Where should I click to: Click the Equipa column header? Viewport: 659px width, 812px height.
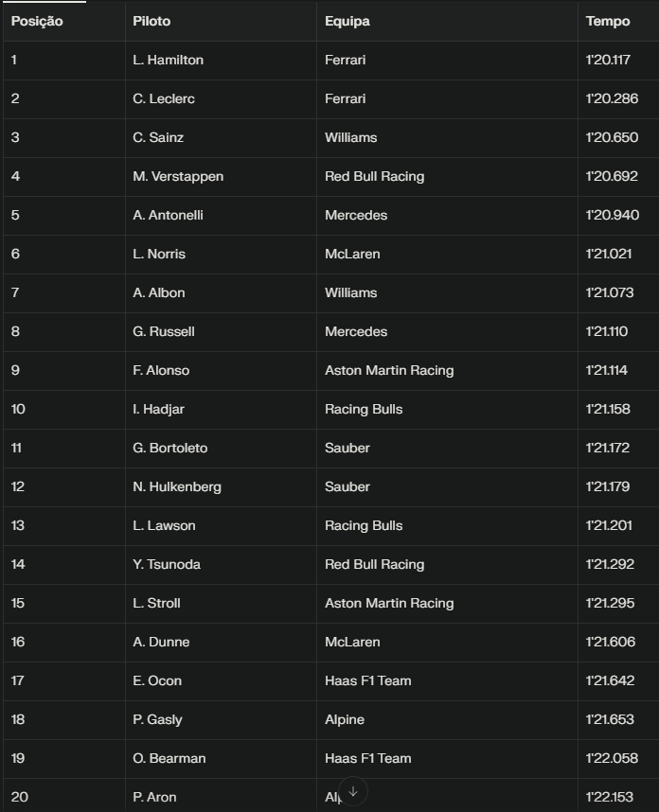347,21
